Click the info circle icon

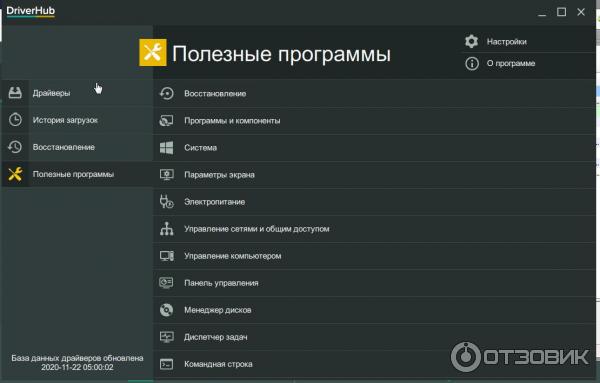click(472, 63)
